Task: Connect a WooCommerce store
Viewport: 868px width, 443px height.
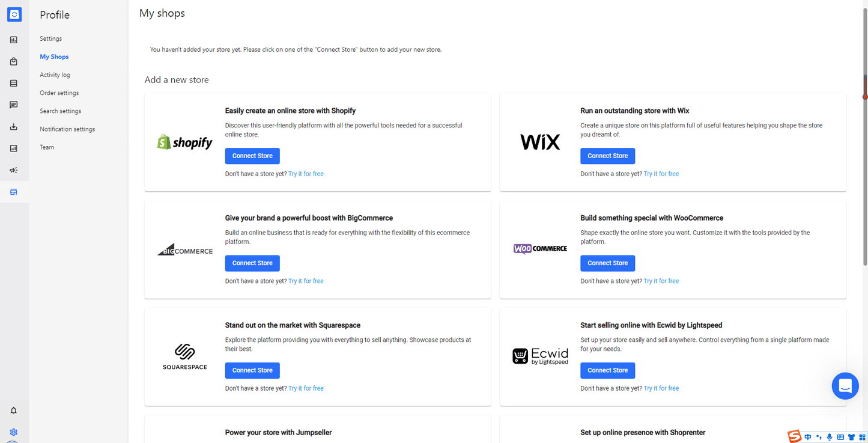Action: [607, 263]
